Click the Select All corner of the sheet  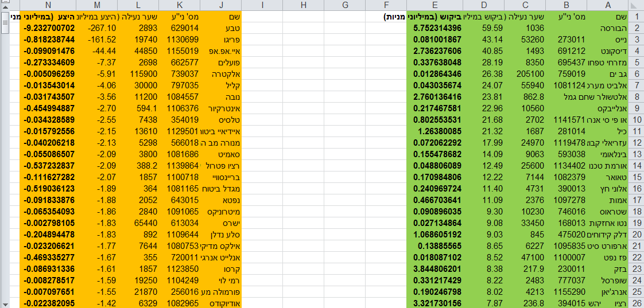635,5
